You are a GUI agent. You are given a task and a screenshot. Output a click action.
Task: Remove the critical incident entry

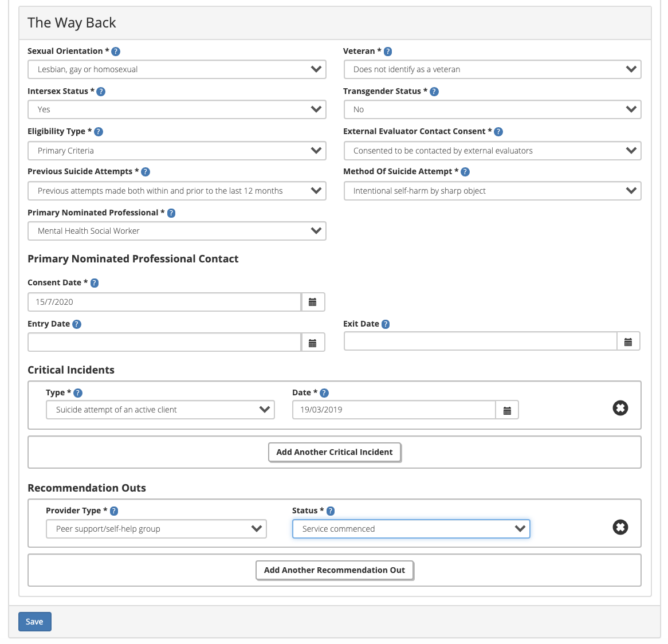coord(620,409)
